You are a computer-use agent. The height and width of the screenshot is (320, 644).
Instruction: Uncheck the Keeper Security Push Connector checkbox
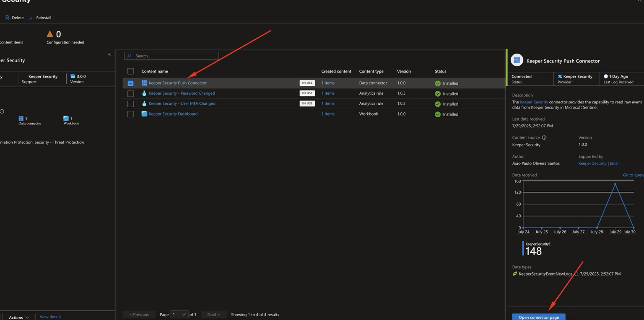130,83
